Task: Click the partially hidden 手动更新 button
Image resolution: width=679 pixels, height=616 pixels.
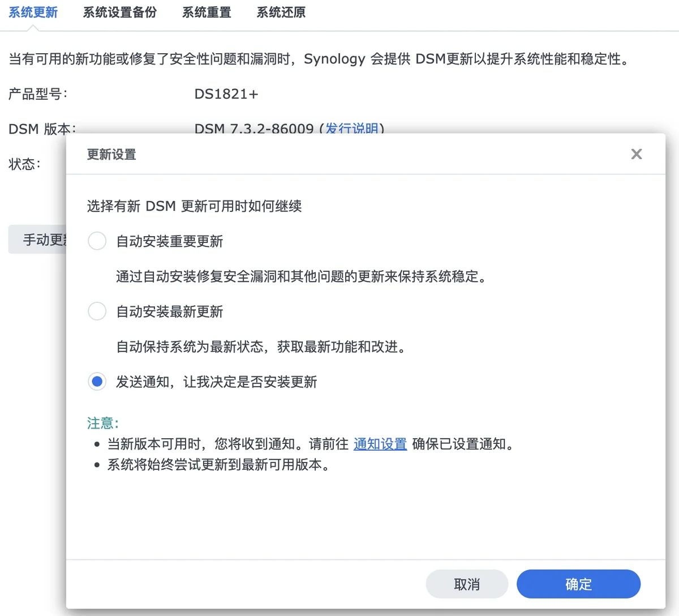Action: (x=37, y=239)
